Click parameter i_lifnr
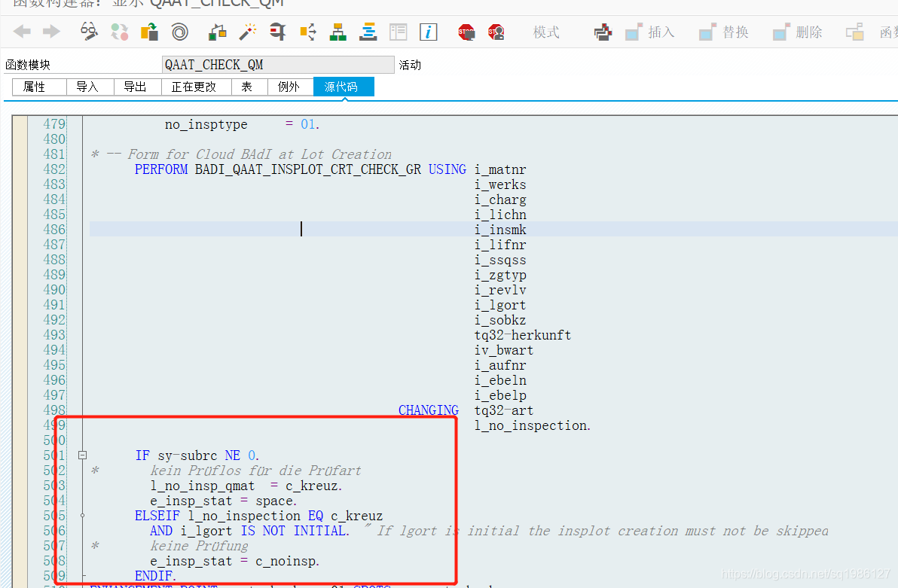The width and height of the screenshot is (898, 588). tap(500, 245)
